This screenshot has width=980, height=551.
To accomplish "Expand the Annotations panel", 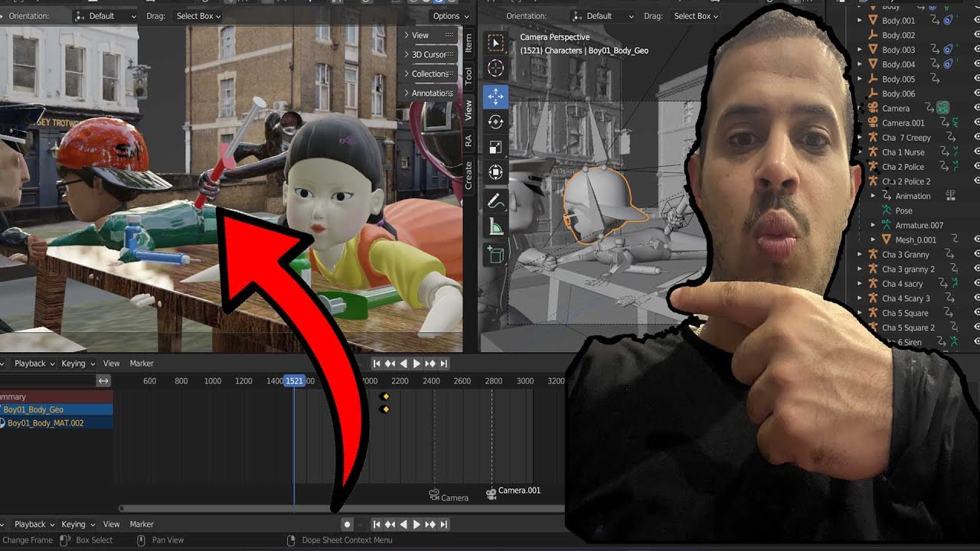I will [x=429, y=93].
